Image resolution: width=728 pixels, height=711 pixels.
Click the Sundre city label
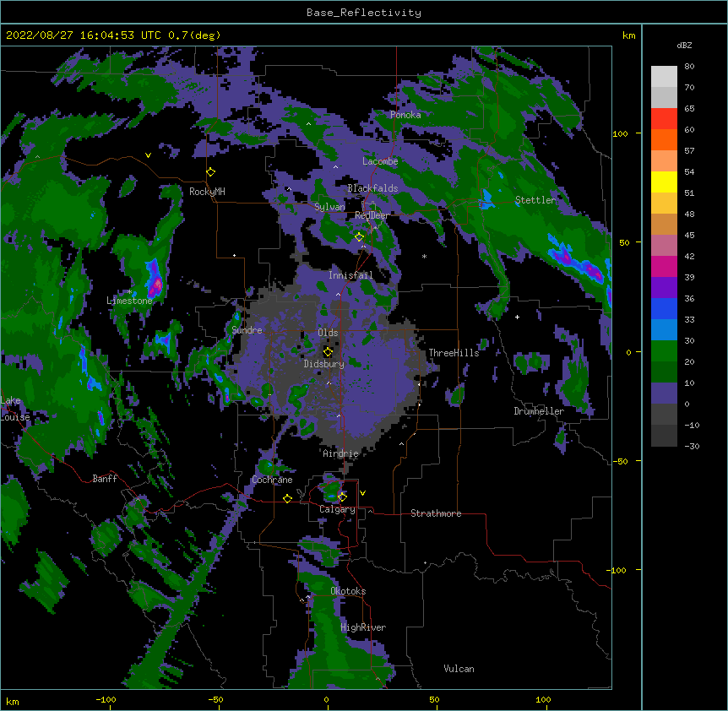pos(247,330)
